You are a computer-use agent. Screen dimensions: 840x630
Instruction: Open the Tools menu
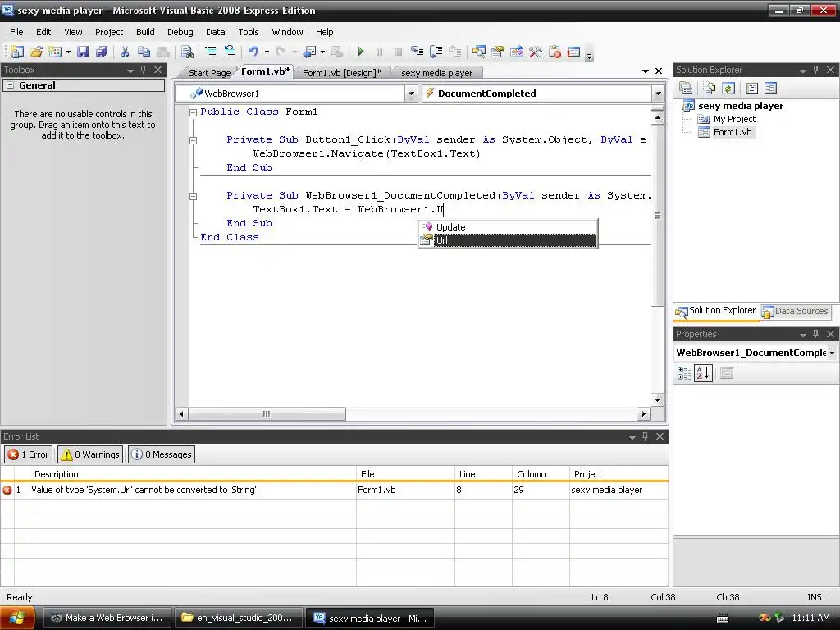248,32
